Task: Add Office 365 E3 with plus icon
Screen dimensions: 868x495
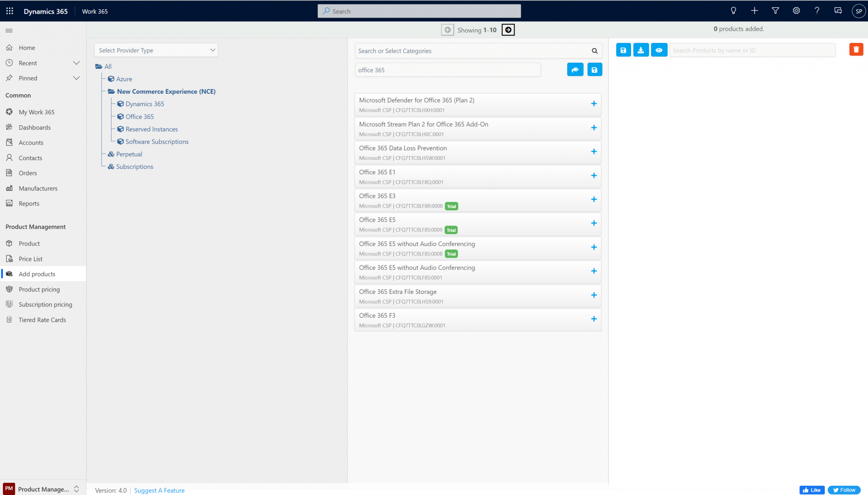Action: pyautogui.click(x=593, y=199)
